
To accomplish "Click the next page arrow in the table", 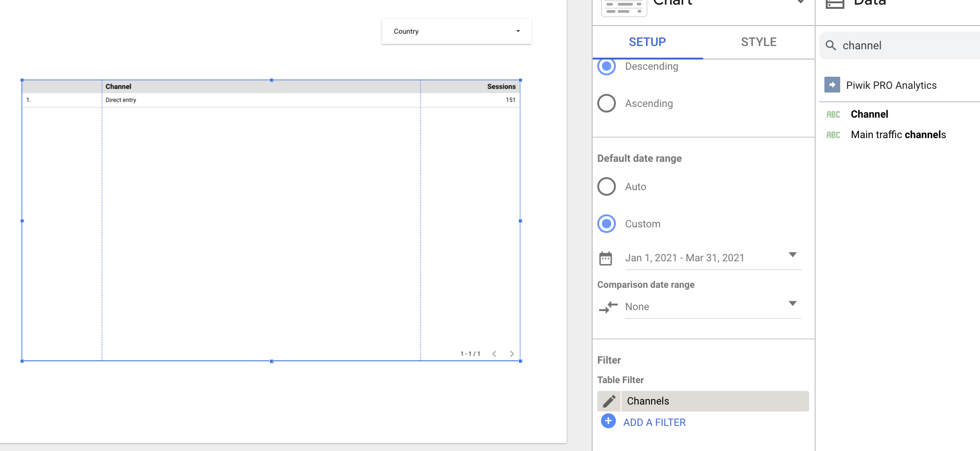I will point(512,354).
